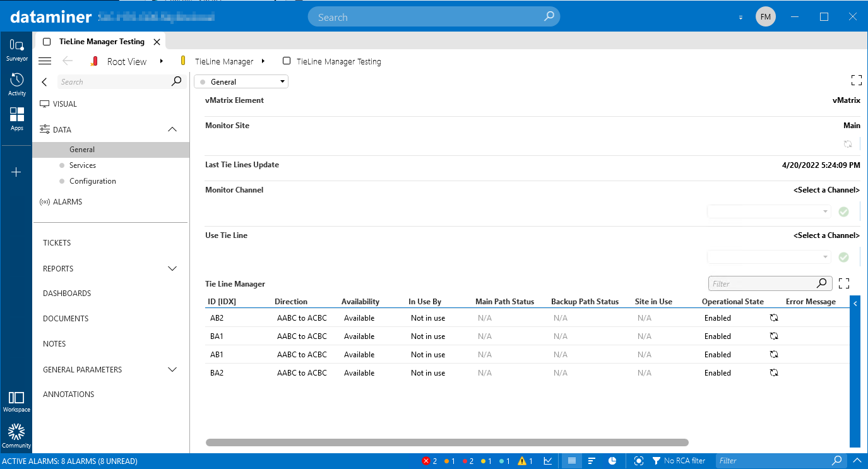The image size is (868, 469).
Task: Click the back arrow navigation button
Action: (68, 61)
